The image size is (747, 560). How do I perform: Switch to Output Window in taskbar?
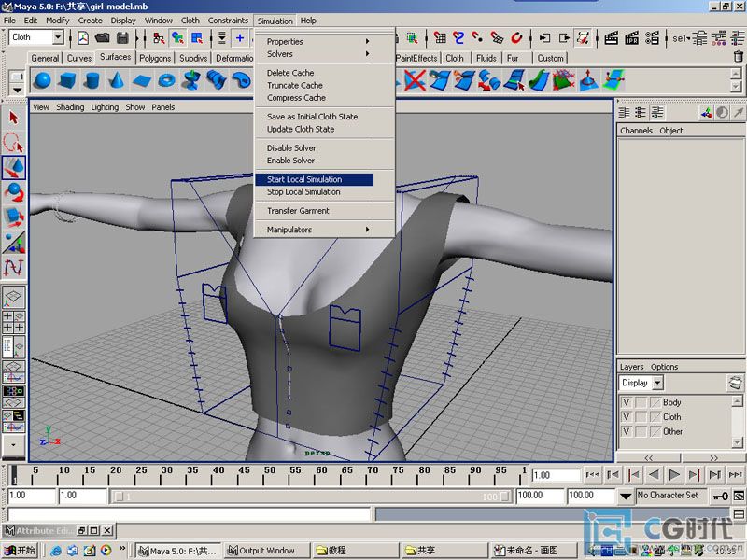(267, 551)
